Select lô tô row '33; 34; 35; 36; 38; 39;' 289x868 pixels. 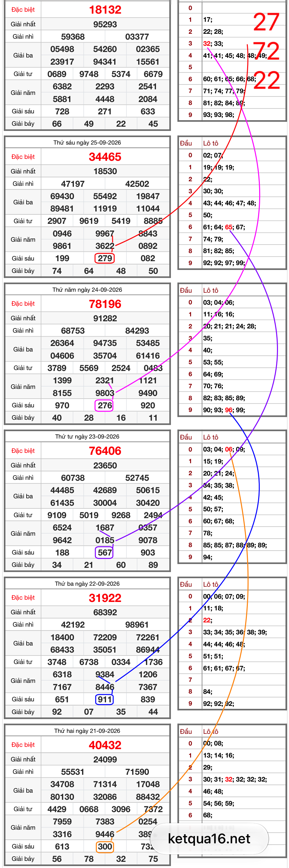tap(235, 632)
